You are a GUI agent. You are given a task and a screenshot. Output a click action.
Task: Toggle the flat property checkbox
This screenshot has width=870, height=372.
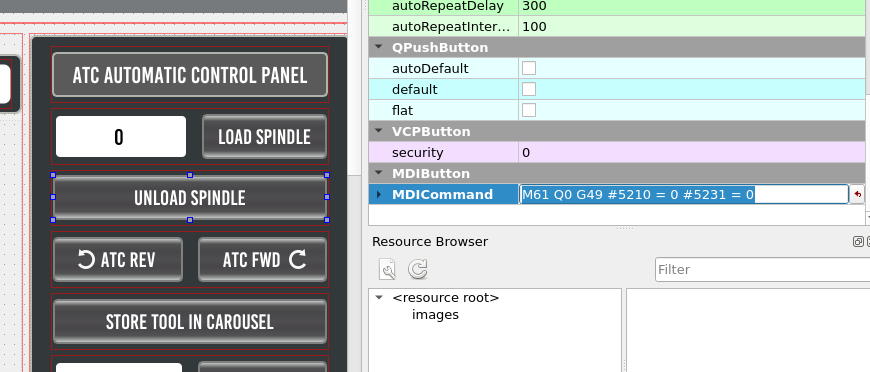tap(529, 110)
